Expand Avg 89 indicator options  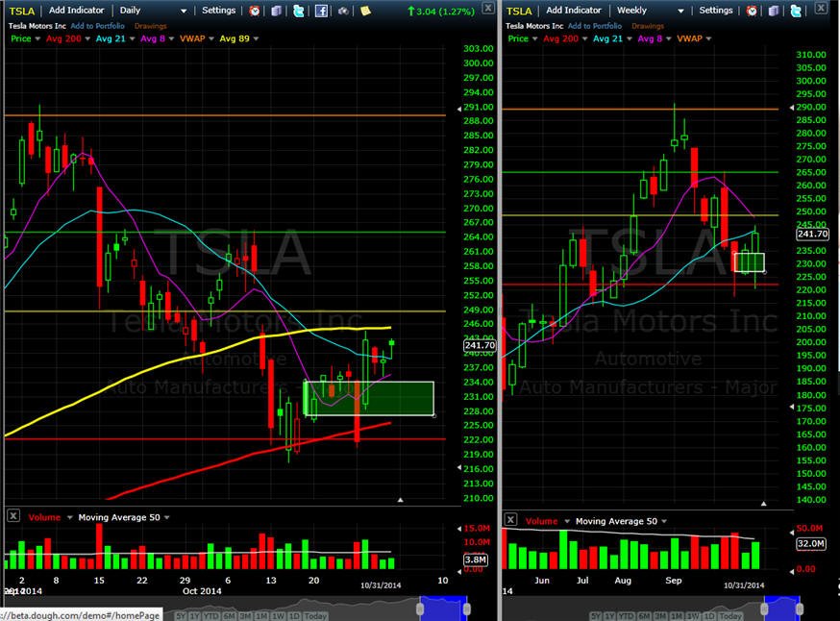256,38
